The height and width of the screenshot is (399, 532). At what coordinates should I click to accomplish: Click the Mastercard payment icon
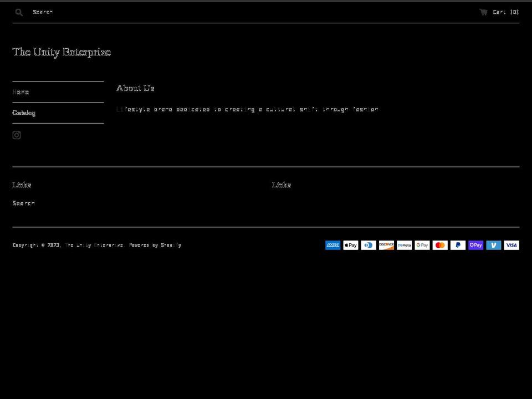[440, 245]
